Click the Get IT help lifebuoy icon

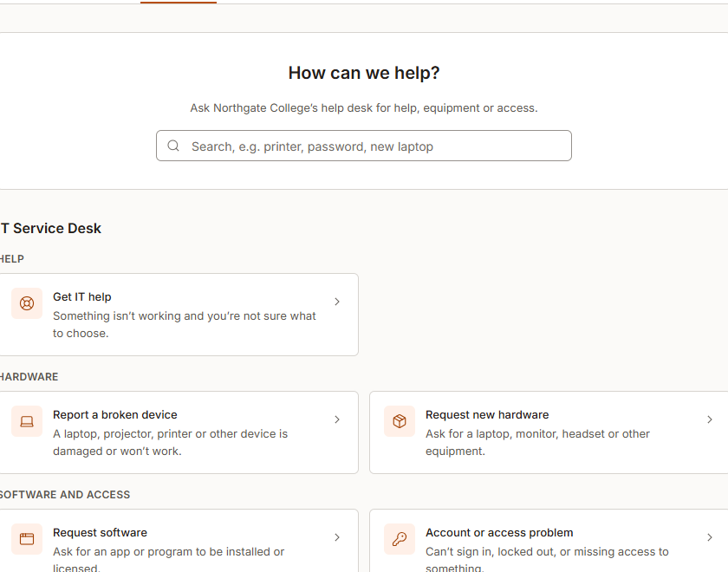coord(27,303)
